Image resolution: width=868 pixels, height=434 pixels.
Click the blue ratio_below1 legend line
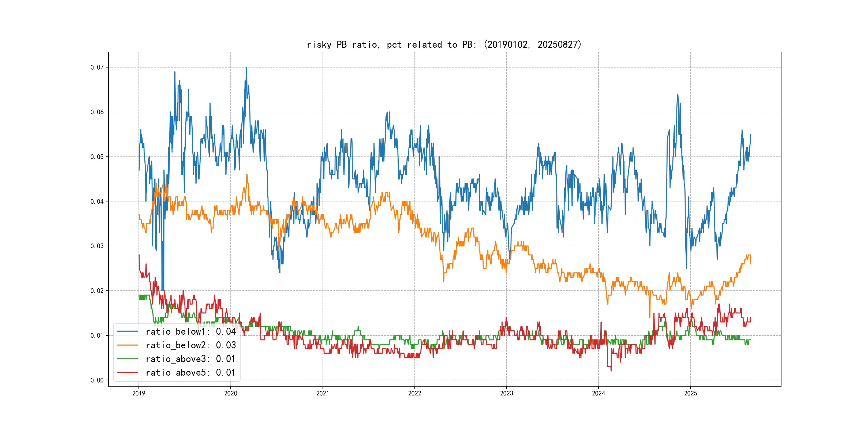tap(127, 332)
